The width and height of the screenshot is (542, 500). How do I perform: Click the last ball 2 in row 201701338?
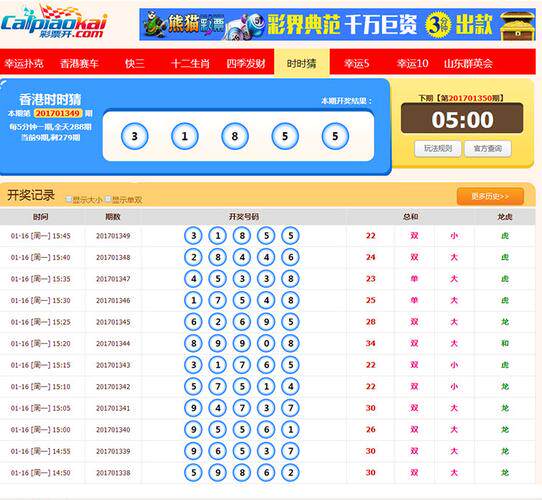[290, 473]
